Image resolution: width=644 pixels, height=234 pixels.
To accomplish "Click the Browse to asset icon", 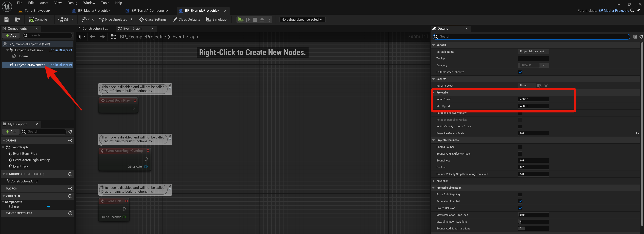I will pyautogui.click(x=17, y=19).
